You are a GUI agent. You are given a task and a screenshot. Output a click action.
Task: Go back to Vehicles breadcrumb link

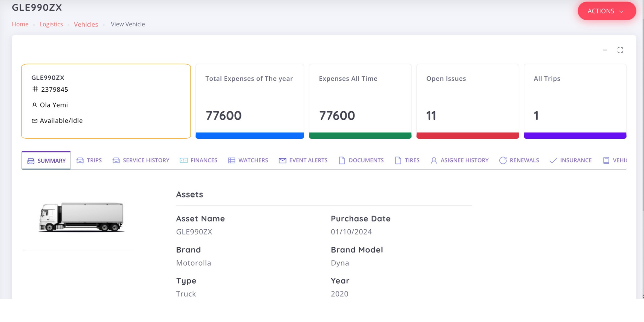point(86,24)
